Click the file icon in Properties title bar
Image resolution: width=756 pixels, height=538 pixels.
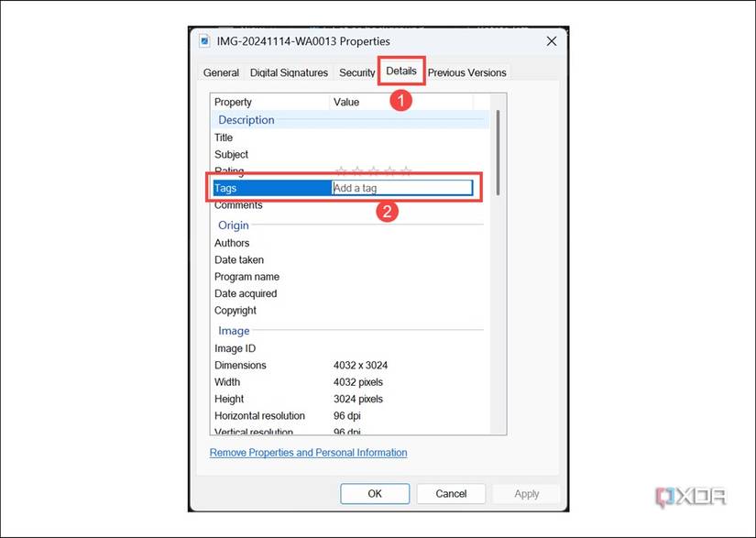[204, 41]
